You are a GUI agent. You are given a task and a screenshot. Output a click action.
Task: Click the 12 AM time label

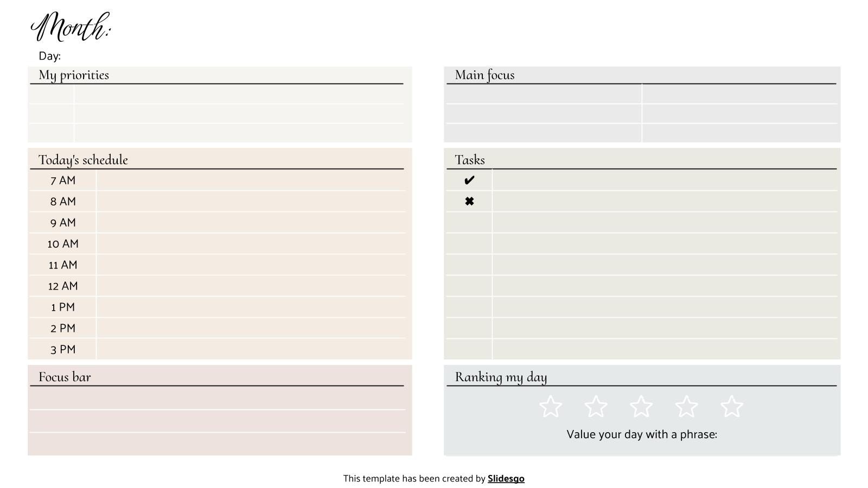pyautogui.click(x=63, y=286)
